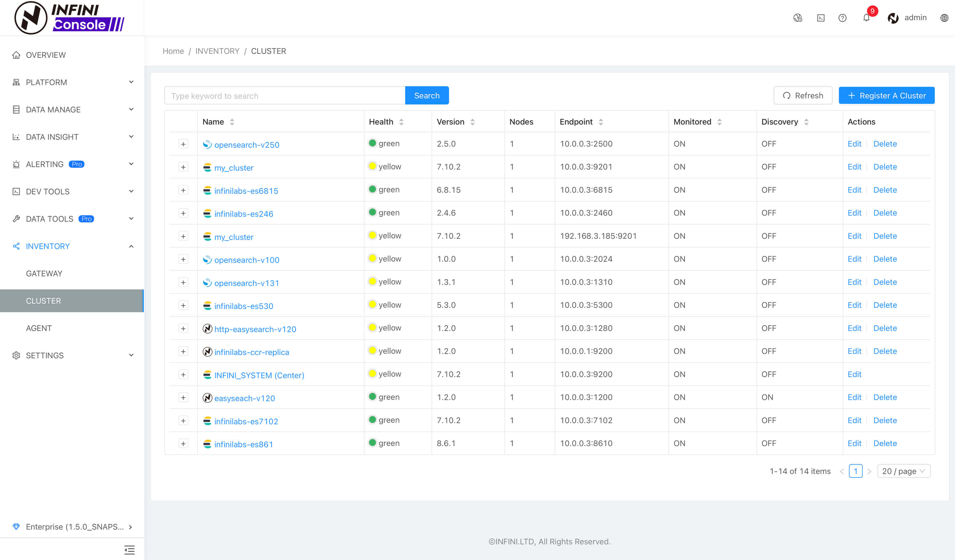Click the expand row plus icon for infinilabs-es861
The image size is (955, 560).
(x=183, y=443)
